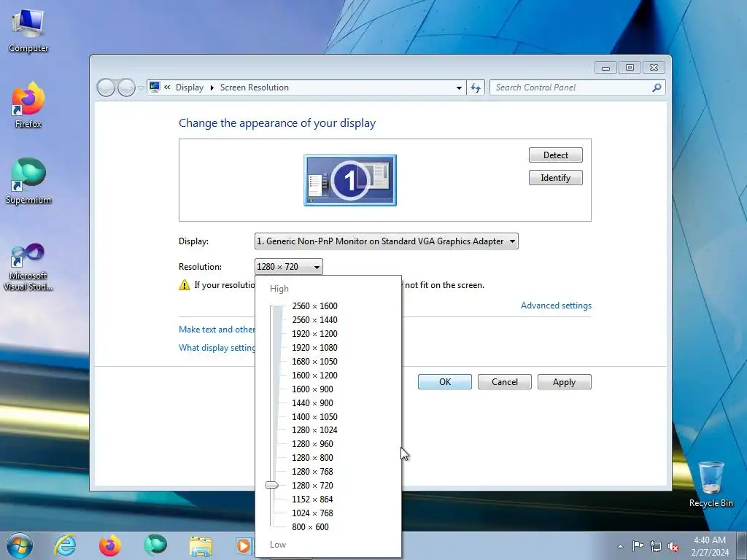Select 1920 × 1200 resolution
Viewport: 747px width, 560px height.
point(314,334)
